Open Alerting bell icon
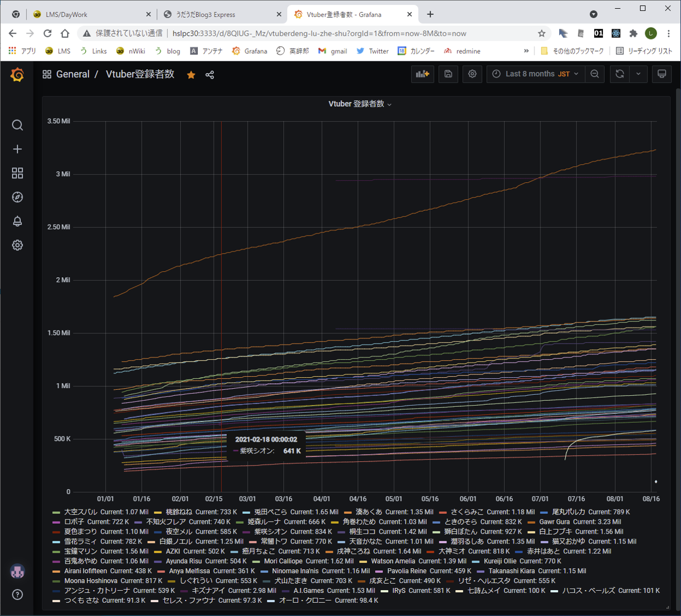This screenshot has width=681, height=616. (18, 221)
